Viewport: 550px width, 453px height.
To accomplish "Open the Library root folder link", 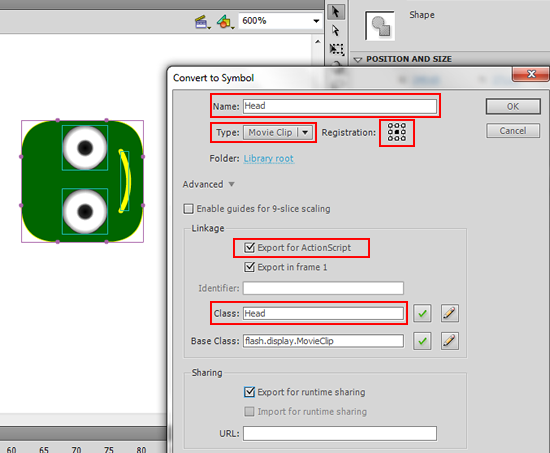I will [269, 159].
